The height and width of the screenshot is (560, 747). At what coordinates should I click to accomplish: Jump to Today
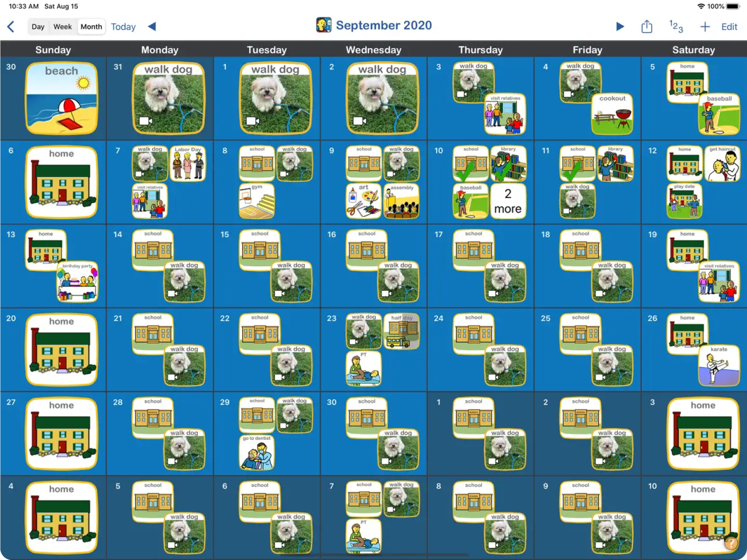pyautogui.click(x=123, y=27)
